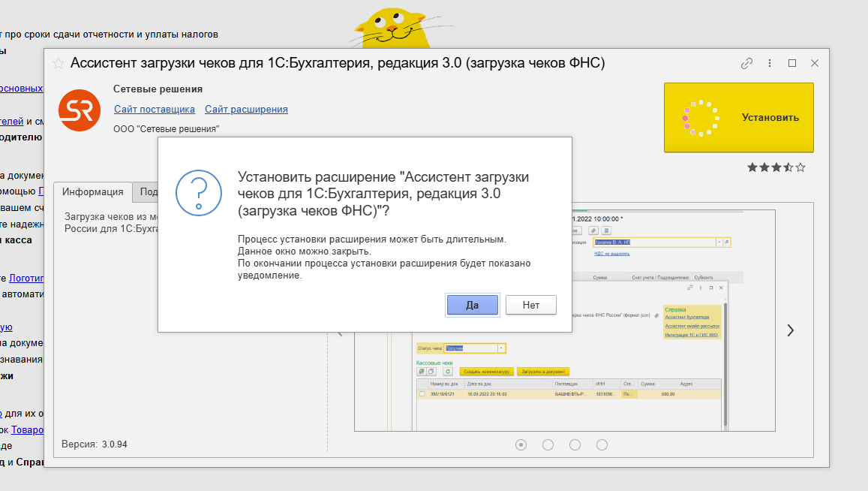Open the partially hidden tab next to Информация
This screenshot has width=868, height=491.
148,192
